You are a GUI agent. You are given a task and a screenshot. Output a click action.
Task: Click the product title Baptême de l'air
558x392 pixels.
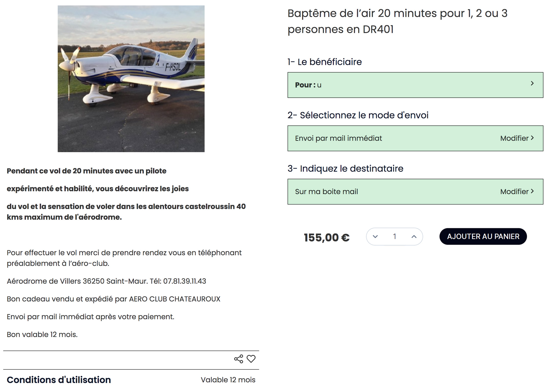397,21
